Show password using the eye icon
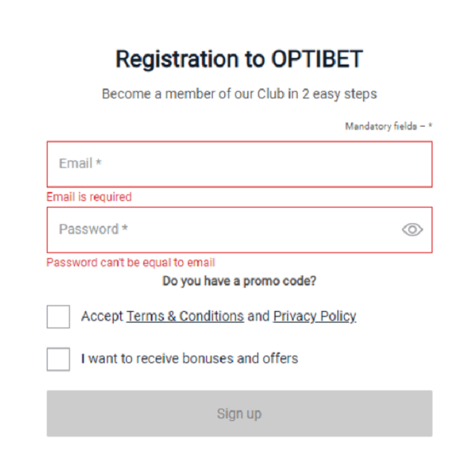 point(412,230)
